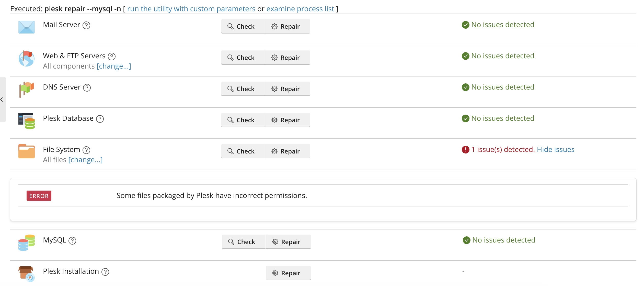Click the MySQL database cylinders icon

26,243
